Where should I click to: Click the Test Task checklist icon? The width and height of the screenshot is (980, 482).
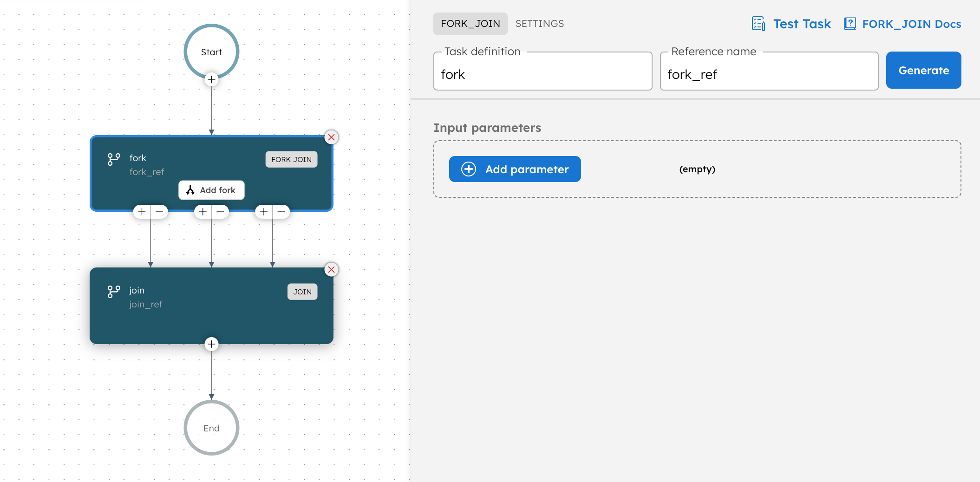tap(758, 24)
